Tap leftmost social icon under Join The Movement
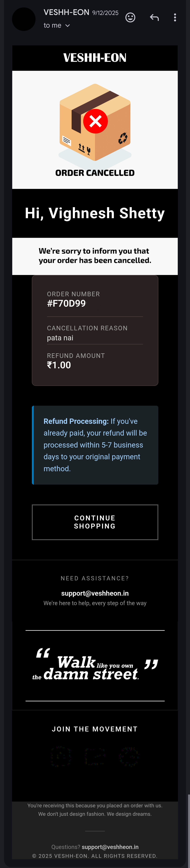 (61, 756)
